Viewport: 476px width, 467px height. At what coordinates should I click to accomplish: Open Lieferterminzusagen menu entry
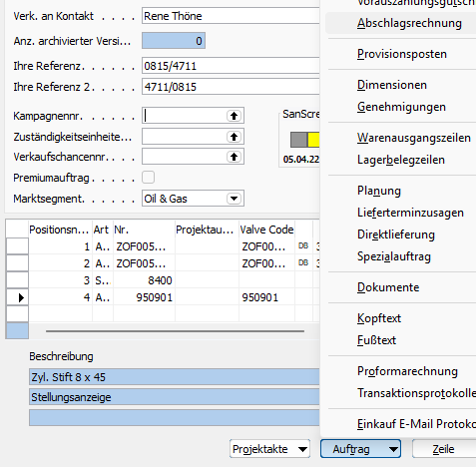[410, 213]
